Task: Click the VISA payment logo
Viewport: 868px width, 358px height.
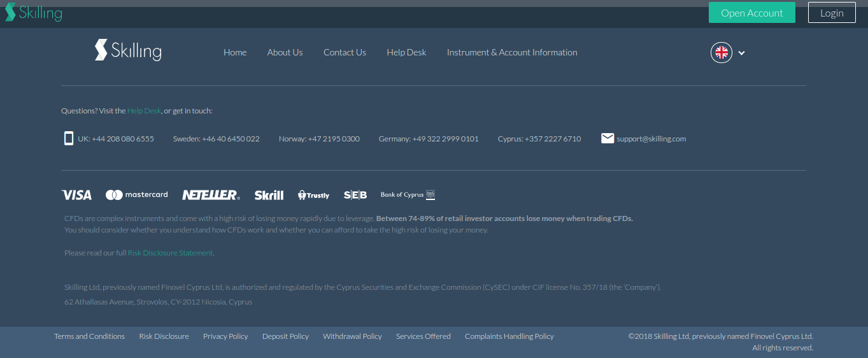Action: tap(76, 195)
